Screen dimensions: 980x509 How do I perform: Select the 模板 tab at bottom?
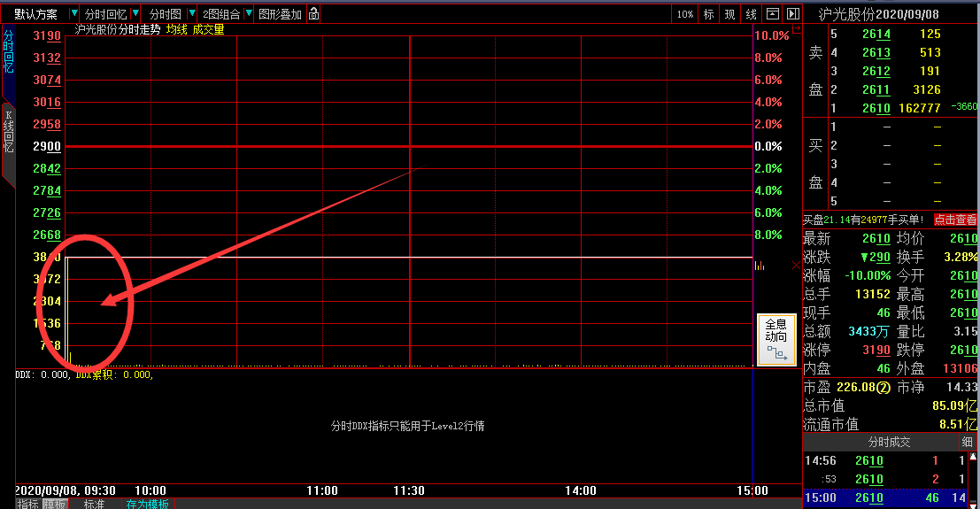55,504
